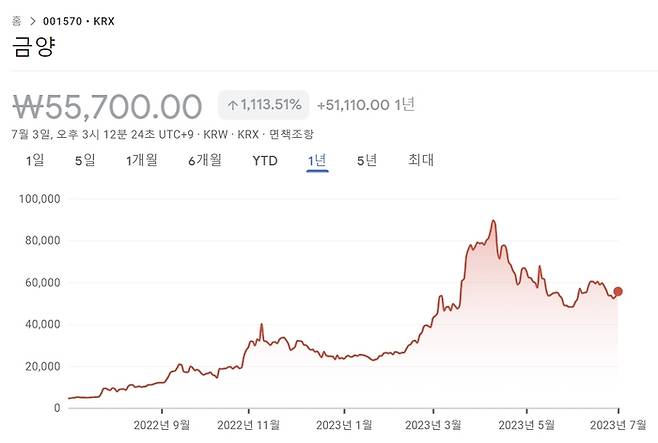Click the breadcrumb chevron arrow
Viewport: 658px width, 443px height.
(33, 21)
